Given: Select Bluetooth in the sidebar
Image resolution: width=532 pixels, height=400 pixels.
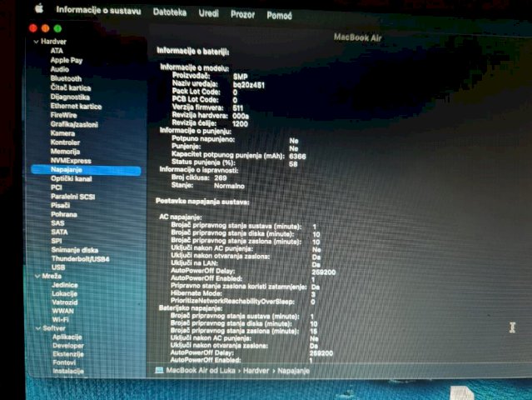Looking at the screenshot, I should (x=66, y=78).
